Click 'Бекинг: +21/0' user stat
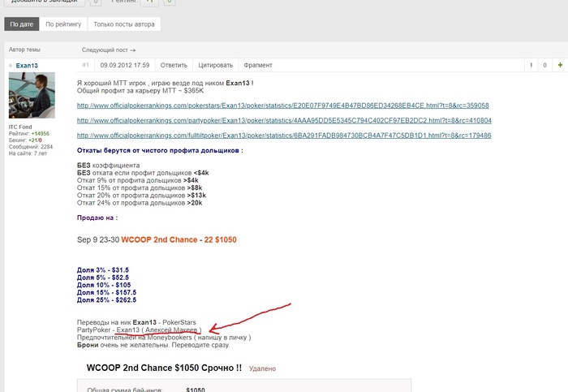This screenshot has width=568, height=392. point(25,140)
